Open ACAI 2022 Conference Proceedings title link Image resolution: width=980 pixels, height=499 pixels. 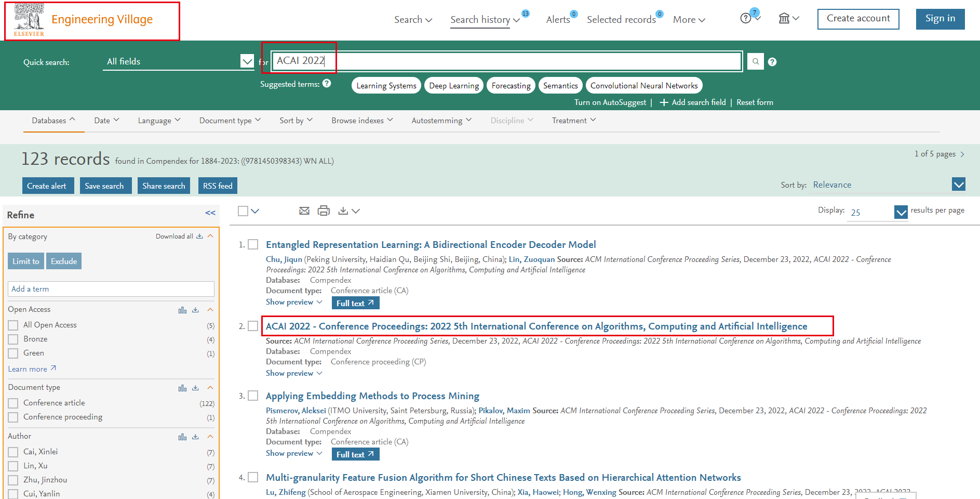(536, 326)
